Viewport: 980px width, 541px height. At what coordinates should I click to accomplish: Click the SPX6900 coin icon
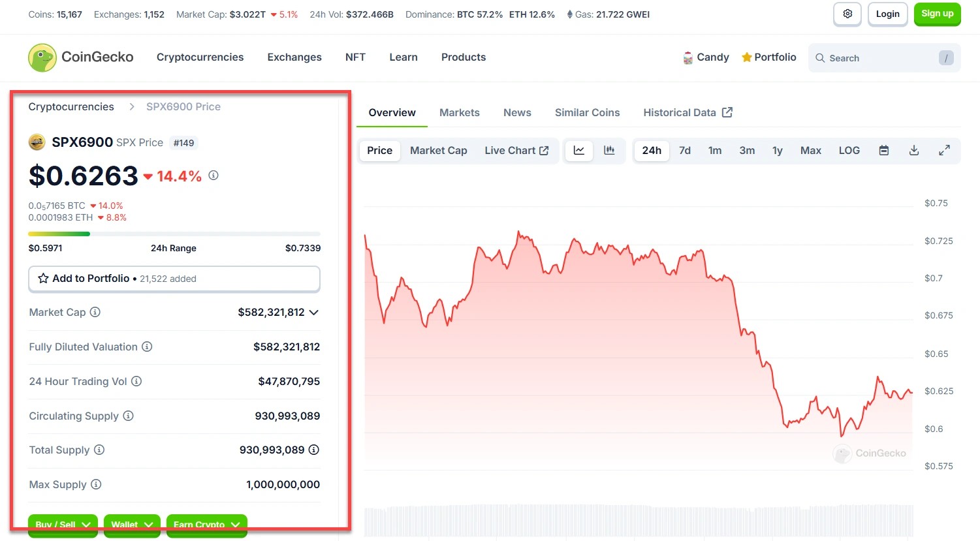[37, 142]
